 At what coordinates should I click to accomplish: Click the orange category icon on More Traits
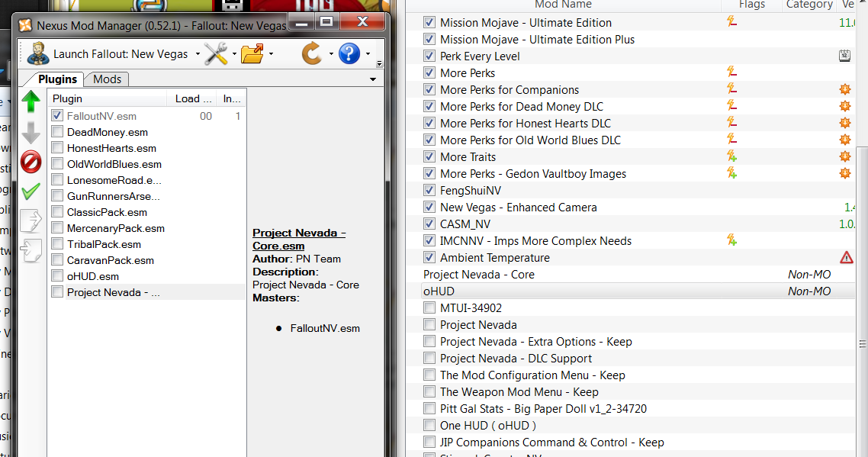[845, 156]
